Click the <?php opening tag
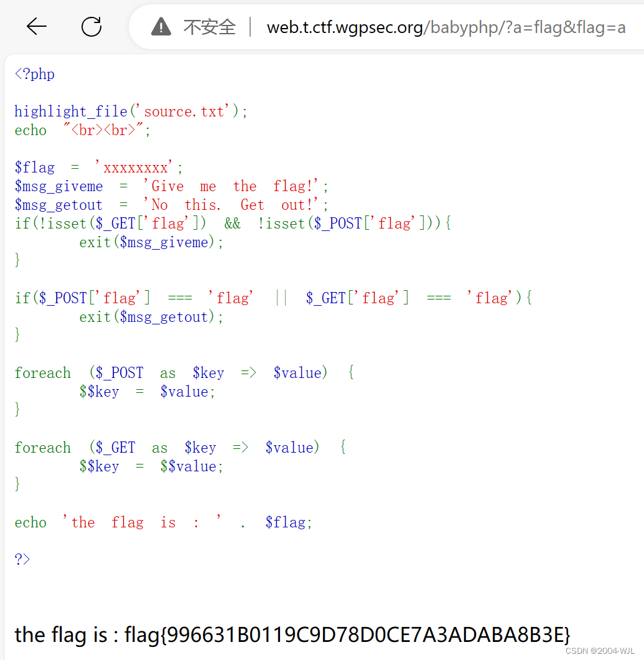The width and height of the screenshot is (644, 660). coord(34,73)
